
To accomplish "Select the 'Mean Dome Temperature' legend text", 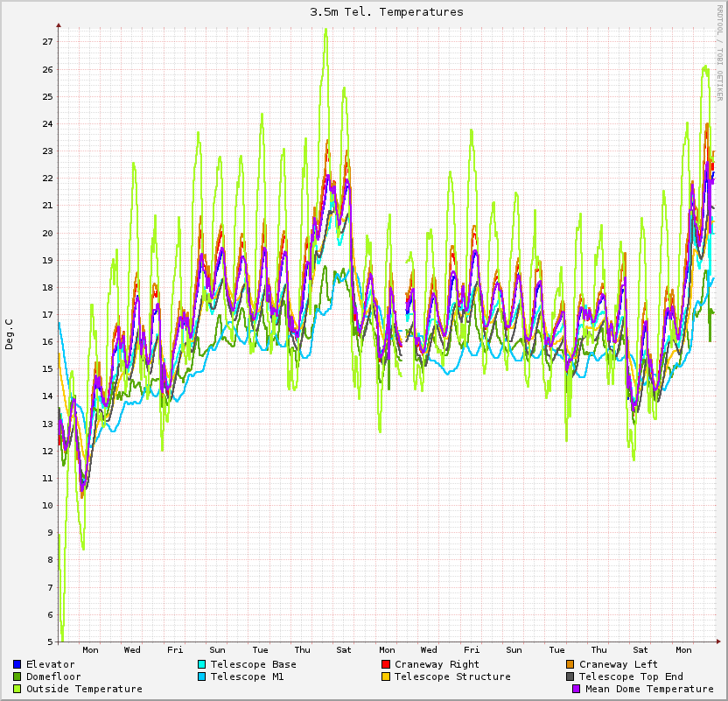I will (x=649, y=689).
